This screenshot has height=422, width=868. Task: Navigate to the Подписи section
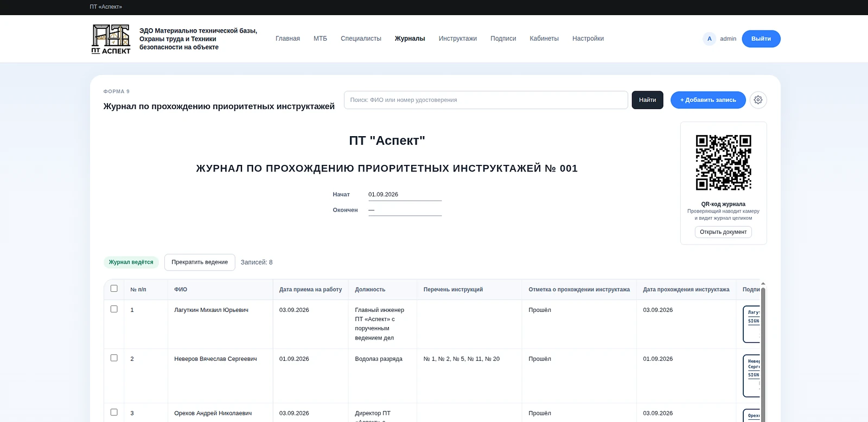tap(503, 39)
